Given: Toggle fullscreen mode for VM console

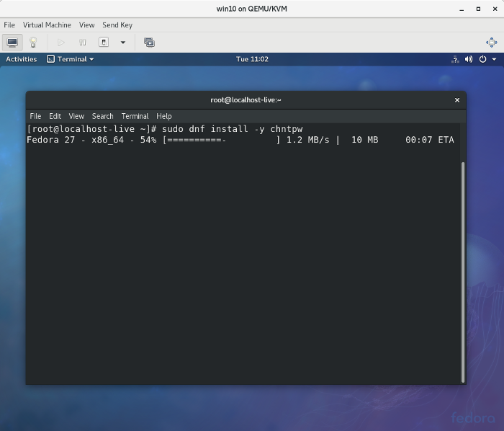Looking at the screenshot, I should 491,43.
